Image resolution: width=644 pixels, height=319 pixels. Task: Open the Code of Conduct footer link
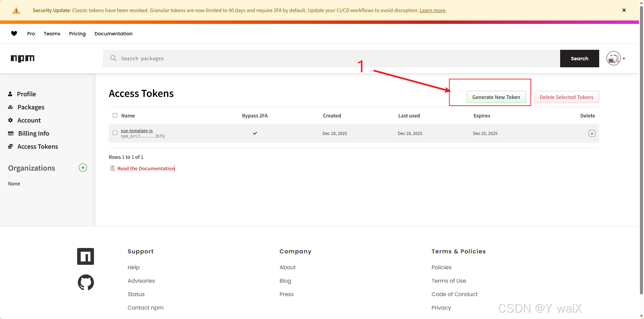[x=454, y=294]
